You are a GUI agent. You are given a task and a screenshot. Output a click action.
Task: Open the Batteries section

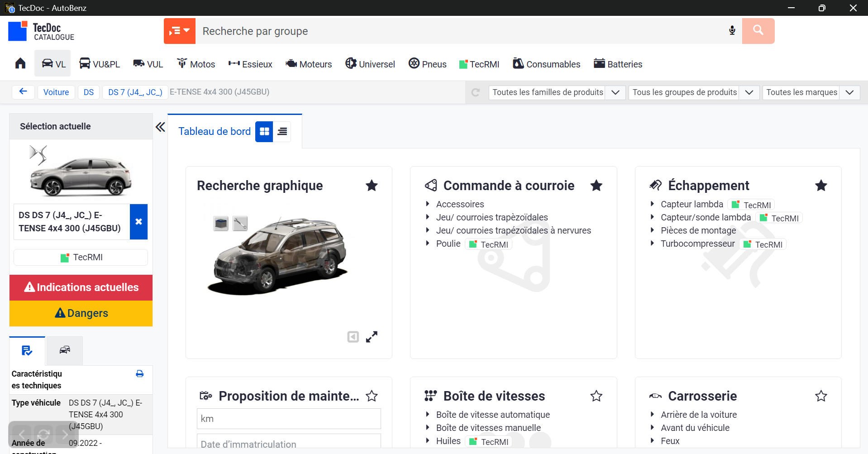(x=618, y=64)
